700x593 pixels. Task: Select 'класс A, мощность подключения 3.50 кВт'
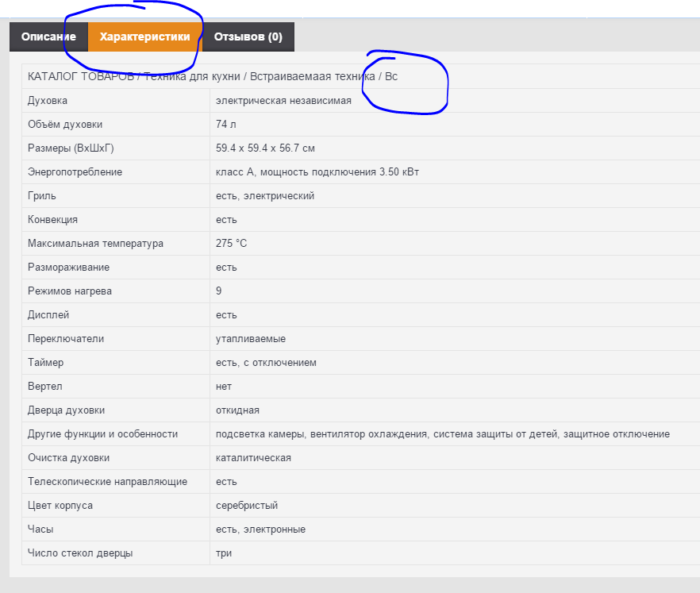(317, 172)
